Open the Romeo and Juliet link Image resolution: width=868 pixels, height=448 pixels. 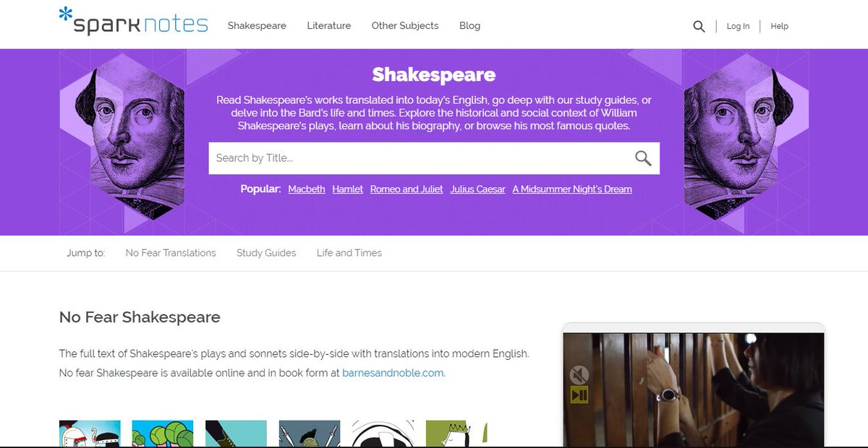407,189
